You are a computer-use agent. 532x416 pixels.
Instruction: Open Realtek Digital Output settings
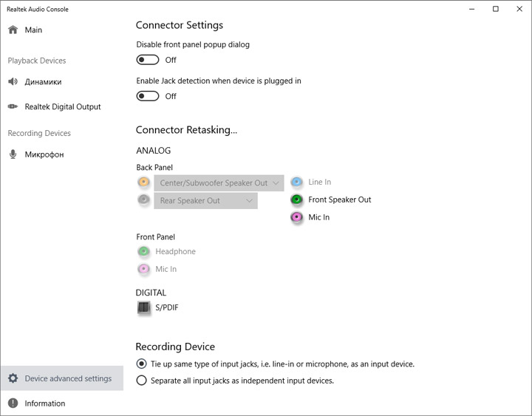62,106
